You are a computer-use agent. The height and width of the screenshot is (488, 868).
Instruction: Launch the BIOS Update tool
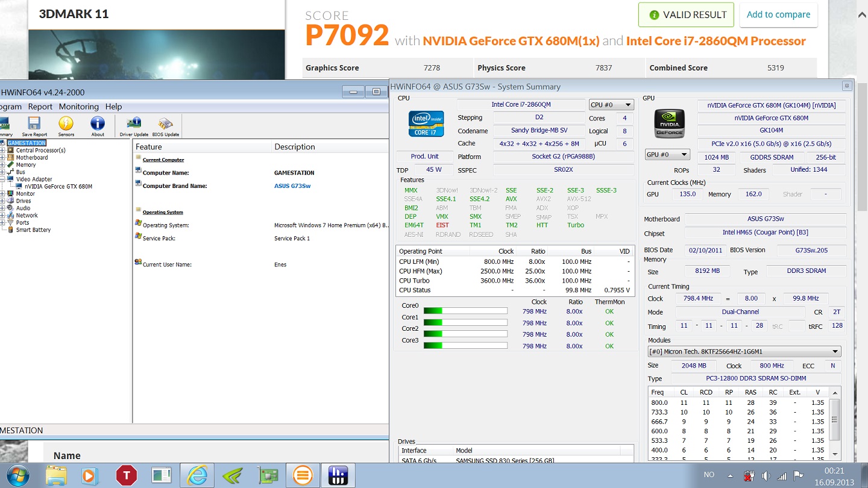[x=166, y=126]
